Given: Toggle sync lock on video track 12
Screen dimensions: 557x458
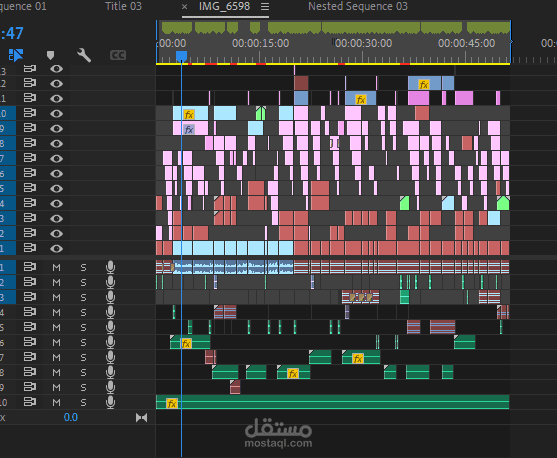Looking at the screenshot, I should pos(30,83).
